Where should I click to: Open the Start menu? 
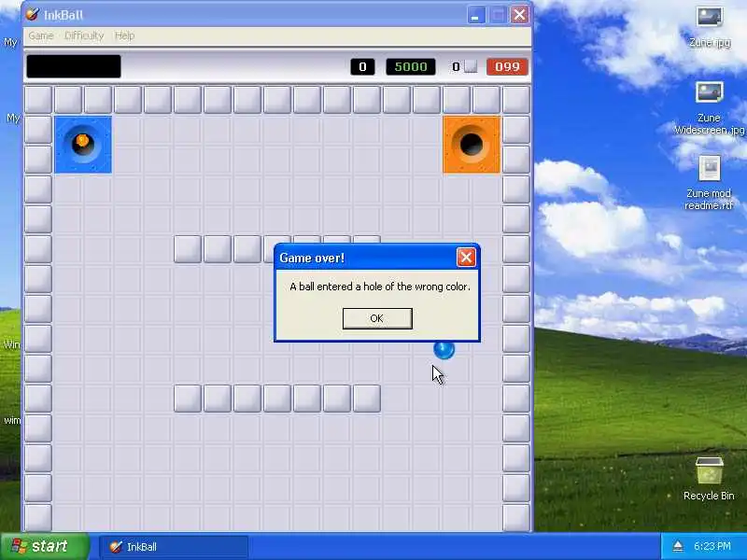coord(45,546)
